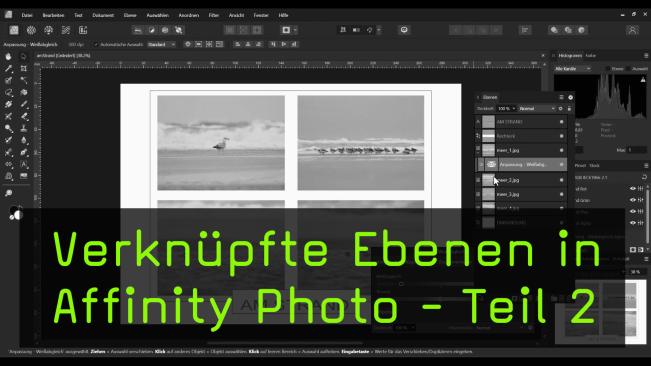
Task: Switch to the Histogramm panel tab
Action: pos(570,56)
